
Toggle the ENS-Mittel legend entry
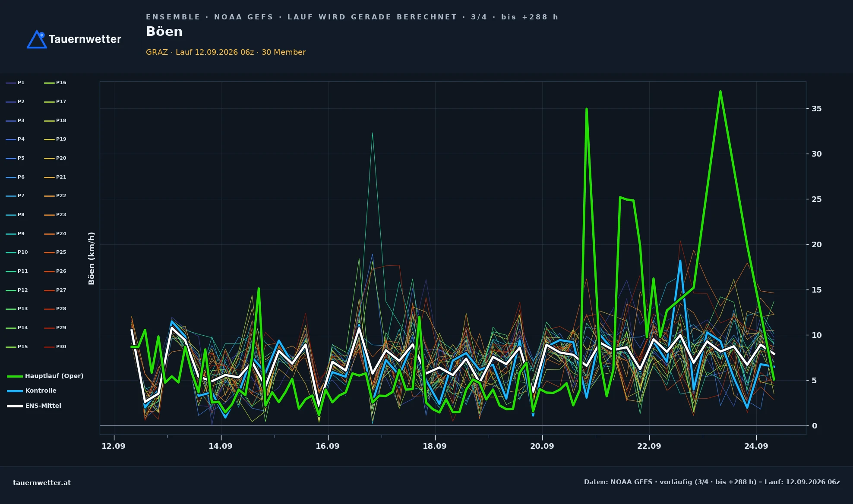point(34,406)
